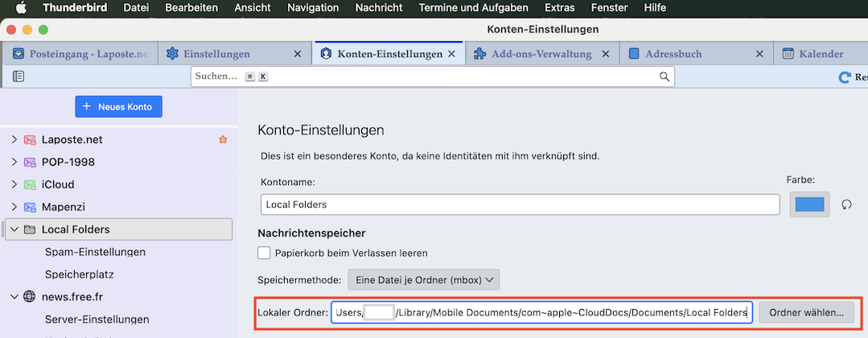Close the Einstellungen tab
Screen dimensions: 868x338
tap(298, 54)
